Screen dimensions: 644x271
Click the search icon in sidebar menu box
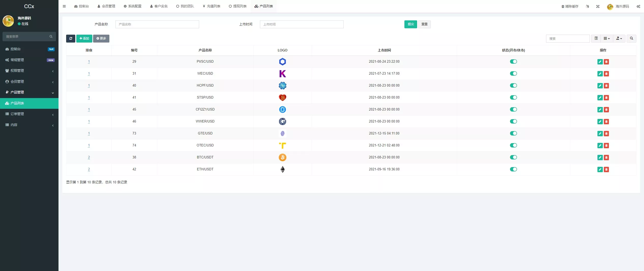pos(51,36)
